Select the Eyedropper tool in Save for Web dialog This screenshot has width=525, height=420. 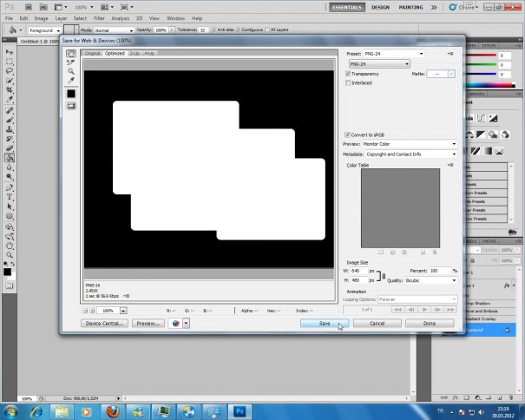[70, 81]
